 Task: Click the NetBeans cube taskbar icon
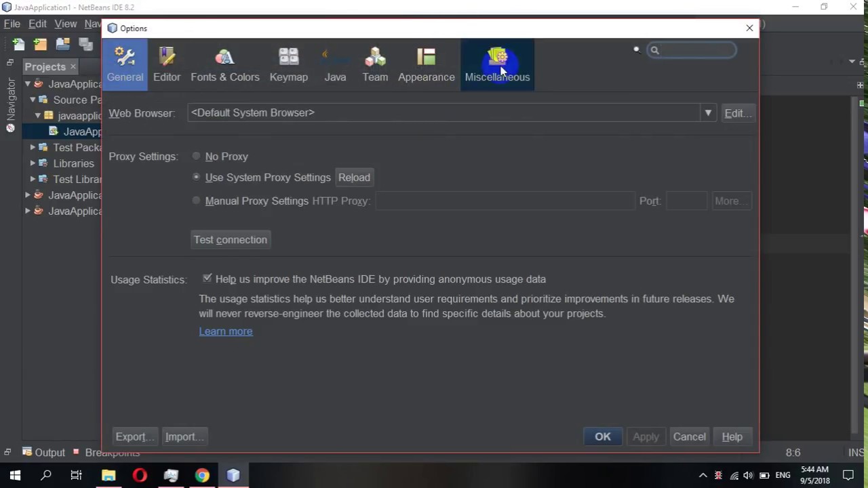click(233, 475)
